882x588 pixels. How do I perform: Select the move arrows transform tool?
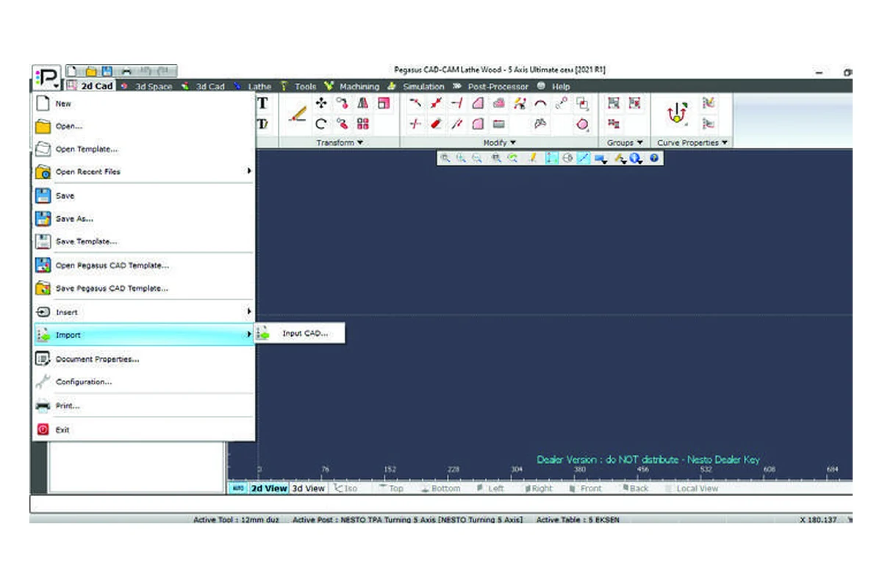(x=320, y=104)
